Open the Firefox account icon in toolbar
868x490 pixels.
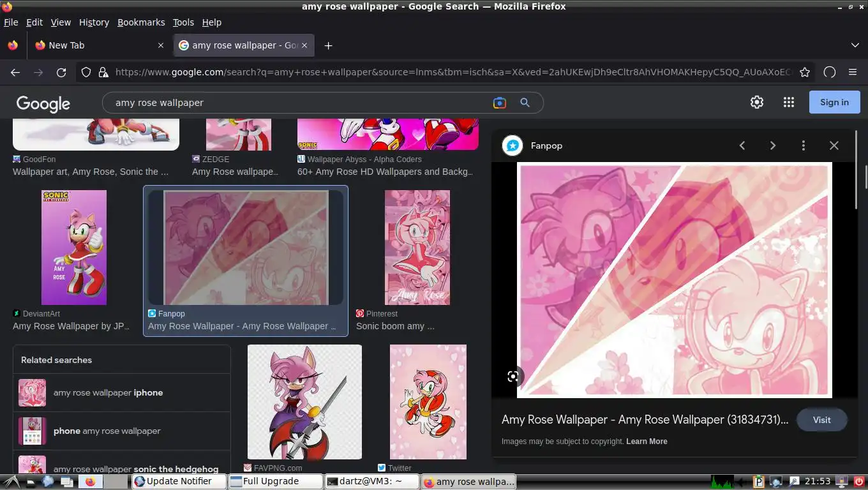point(830,72)
